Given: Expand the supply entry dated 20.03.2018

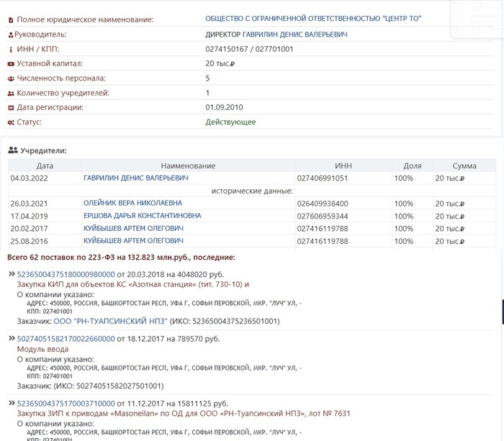Looking at the screenshot, I should click(12, 274).
